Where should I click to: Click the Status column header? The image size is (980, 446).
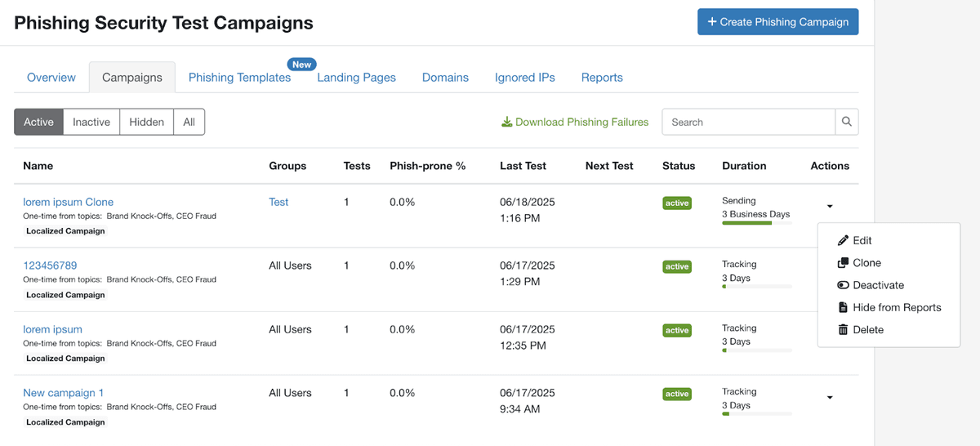point(679,166)
